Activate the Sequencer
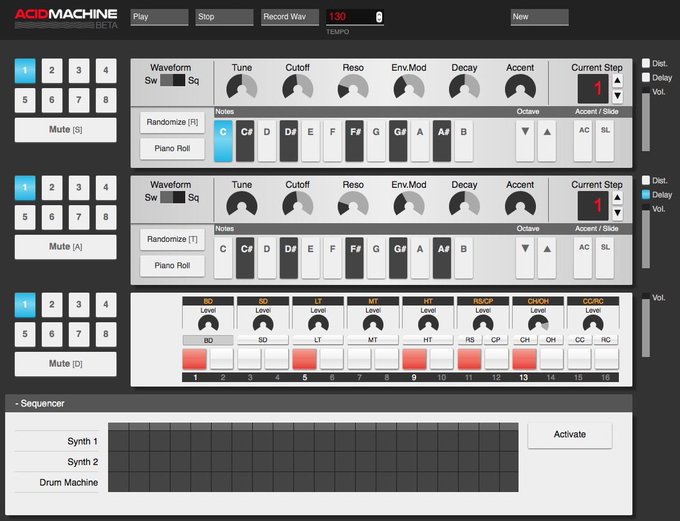 tap(569, 435)
